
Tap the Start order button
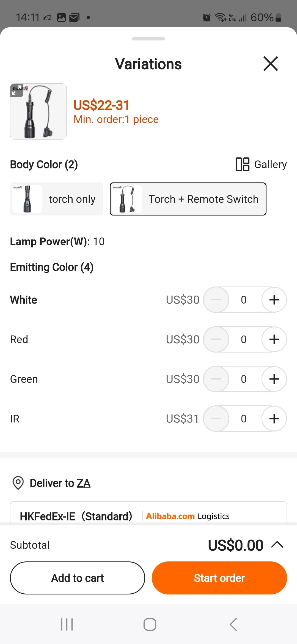(219, 578)
